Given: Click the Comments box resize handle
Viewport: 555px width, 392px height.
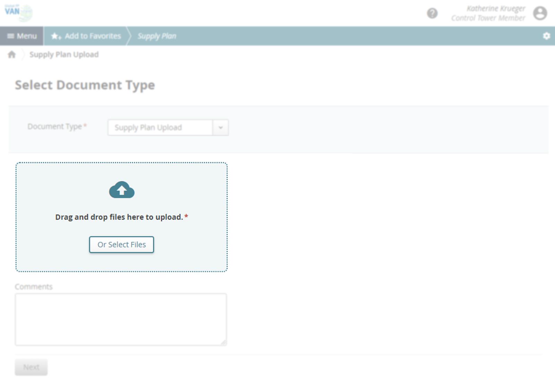Looking at the screenshot, I should [223, 342].
